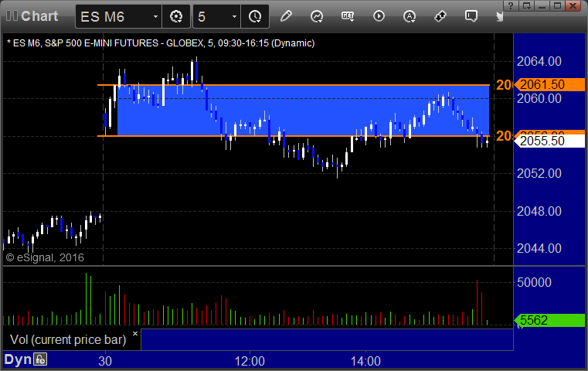Click the GET tools toolbar icon

click(x=348, y=16)
